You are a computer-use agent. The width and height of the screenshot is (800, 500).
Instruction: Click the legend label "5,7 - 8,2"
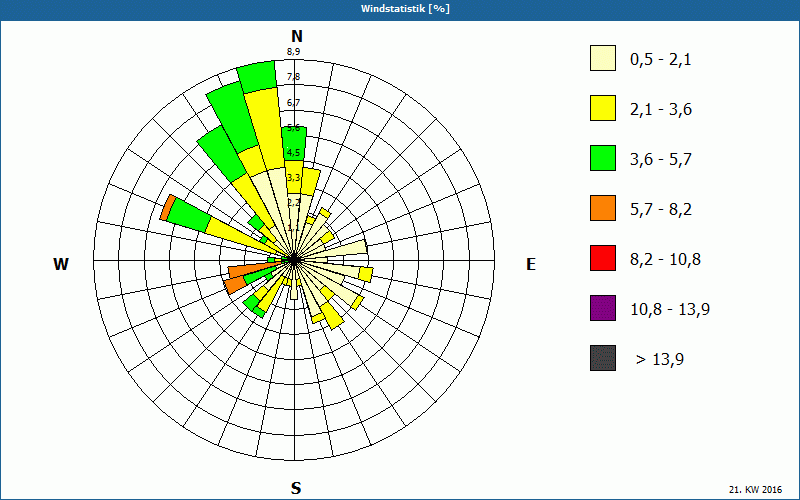pyautogui.click(x=661, y=210)
